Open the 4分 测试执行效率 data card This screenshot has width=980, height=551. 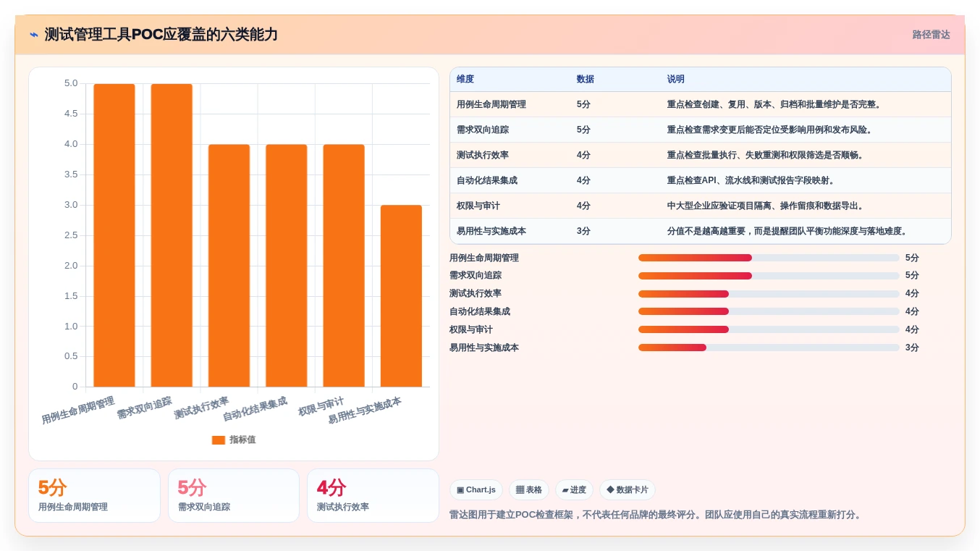373,495
